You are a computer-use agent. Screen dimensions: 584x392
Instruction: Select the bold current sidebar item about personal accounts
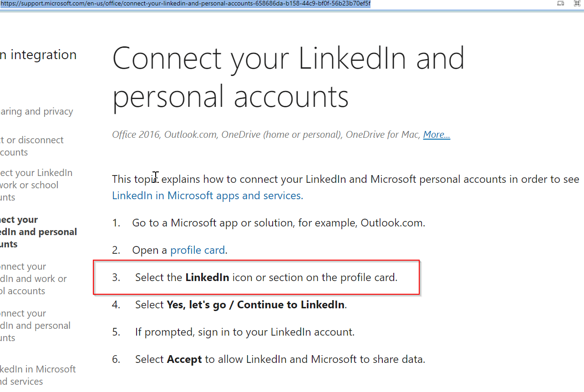(x=38, y=232)
